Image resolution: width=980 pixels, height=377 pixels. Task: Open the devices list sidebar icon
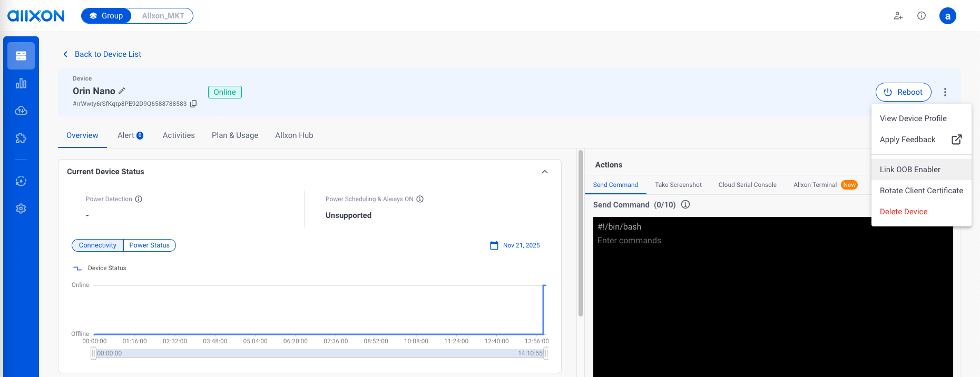point(21,56)
